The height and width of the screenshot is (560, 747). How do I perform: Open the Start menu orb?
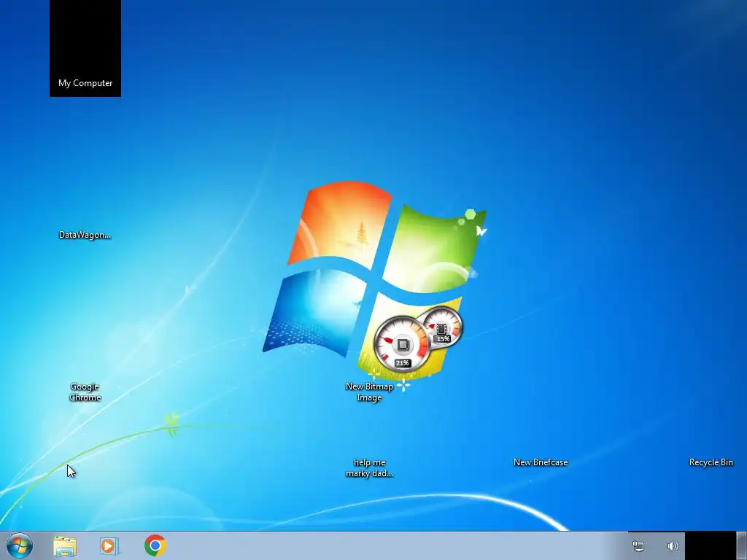coord(20,545)
